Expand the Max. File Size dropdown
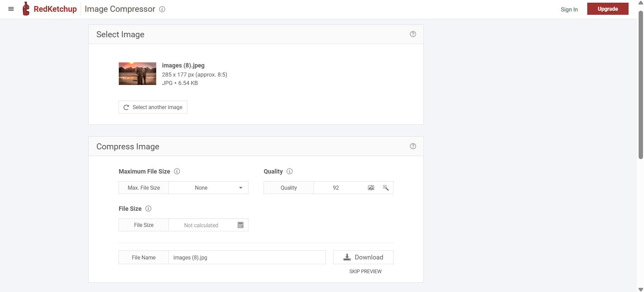This screenshot has height=292, width=644. coord(208,188)
